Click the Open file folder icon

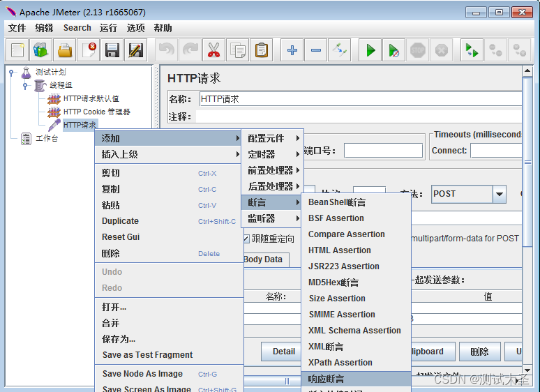pos(65,50)
